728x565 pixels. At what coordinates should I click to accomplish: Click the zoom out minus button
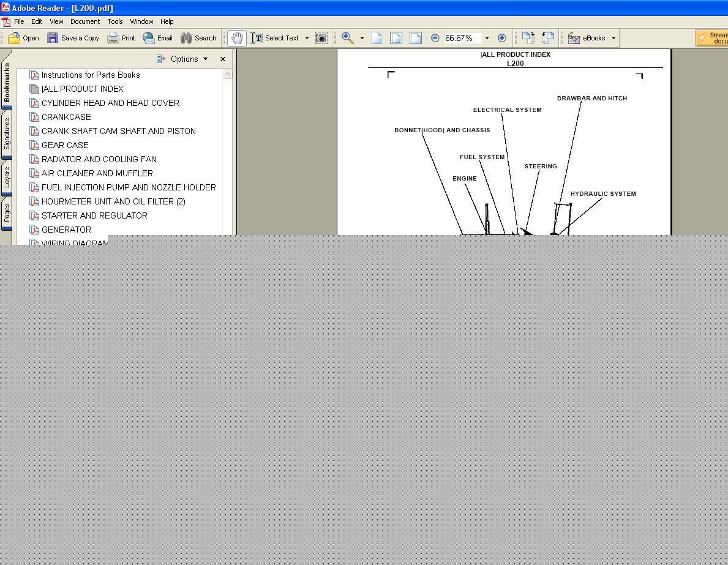435,38
